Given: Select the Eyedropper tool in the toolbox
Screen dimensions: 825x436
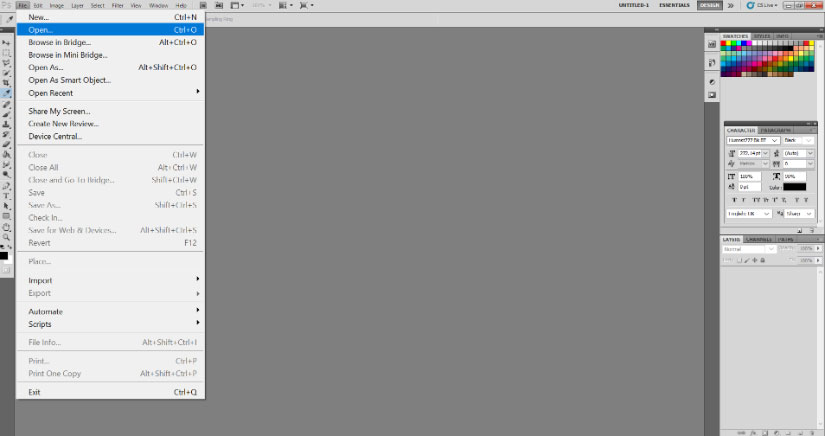Looking at the screenshot, I should click(x=6, y=93).
